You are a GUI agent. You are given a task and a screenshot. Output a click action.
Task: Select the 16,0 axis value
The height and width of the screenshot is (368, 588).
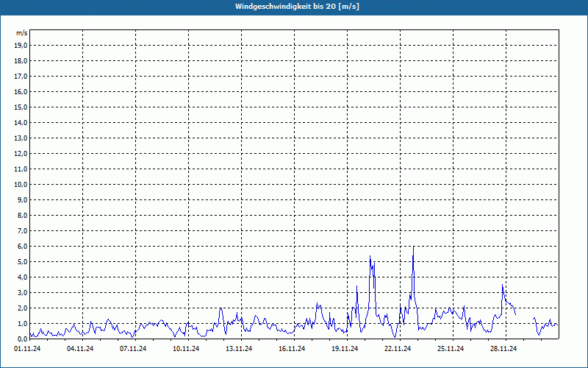click(21, 91)
